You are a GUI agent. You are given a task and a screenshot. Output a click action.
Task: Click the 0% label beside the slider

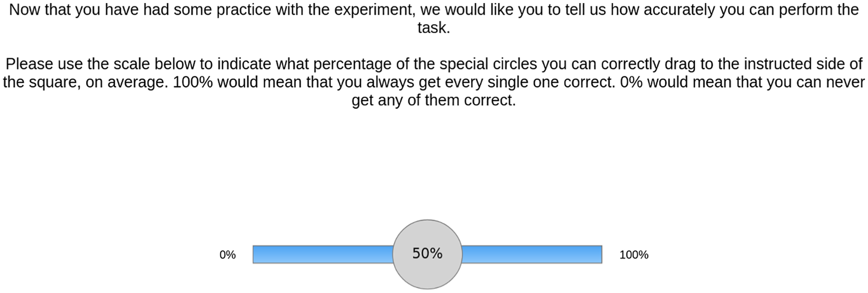point(228,255)
